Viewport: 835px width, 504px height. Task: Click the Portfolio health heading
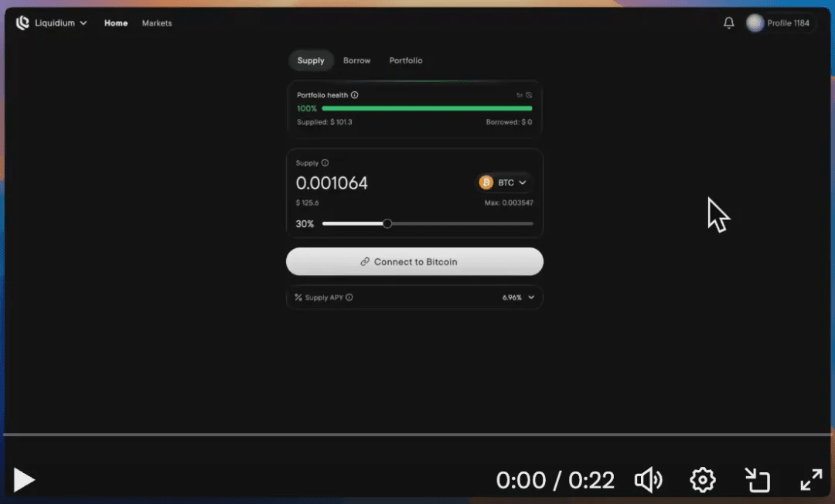[322, 95]
